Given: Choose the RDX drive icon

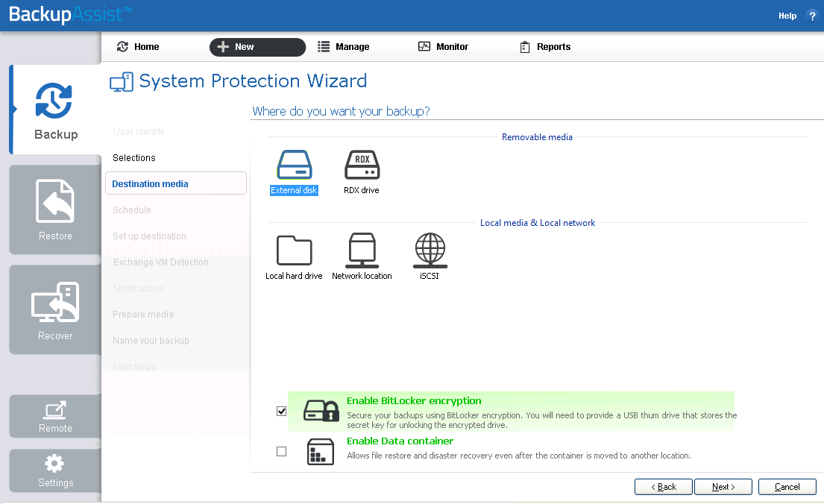Looking at the screenshot, I should tap(362, 165).
